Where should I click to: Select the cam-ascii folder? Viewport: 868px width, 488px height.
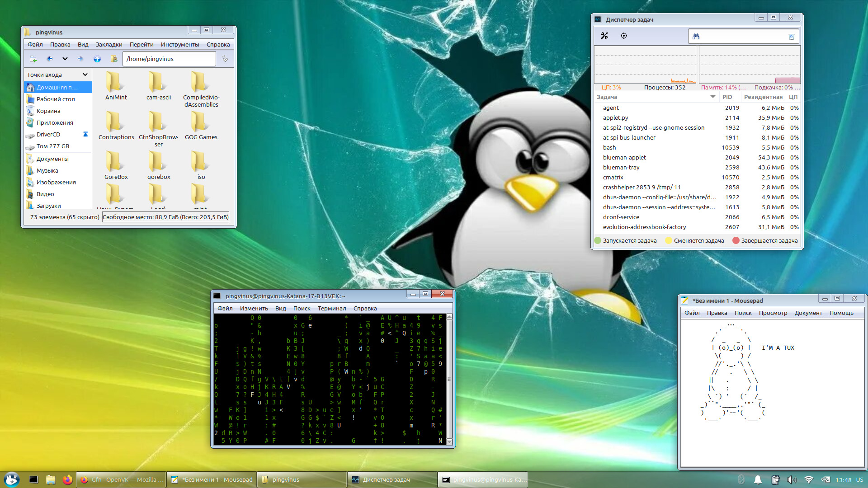click(159, 85)
